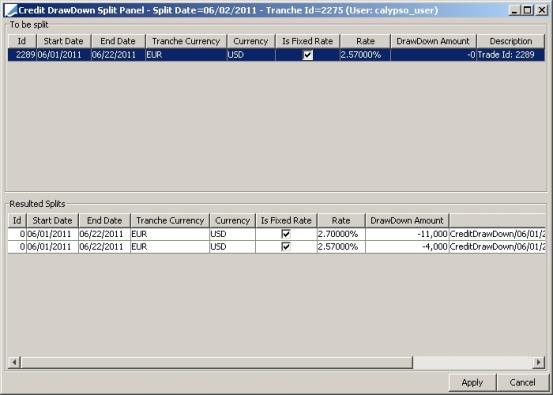This screenshot has height=395, width=553.
Task: Click End Date header in To be split table
Action: (x=118, y=41)
